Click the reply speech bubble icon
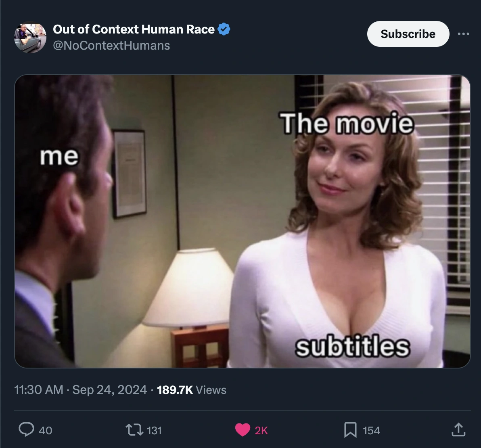This screenshot has height=448, width=481. tap(26, 429)
